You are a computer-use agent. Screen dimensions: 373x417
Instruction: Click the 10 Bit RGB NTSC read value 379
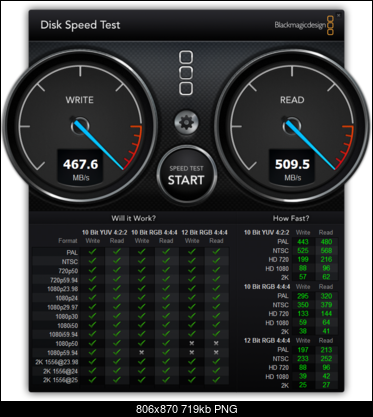pyautogui.click(x=326, y=305)
